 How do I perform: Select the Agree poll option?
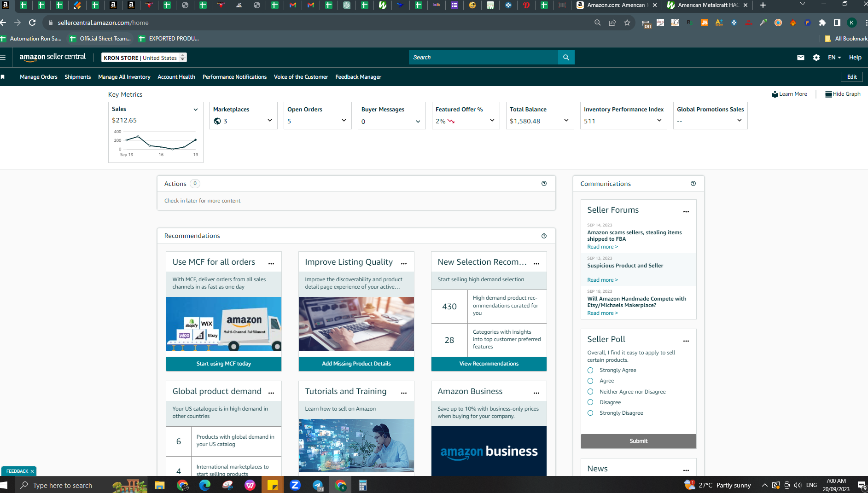click(590, 381)
